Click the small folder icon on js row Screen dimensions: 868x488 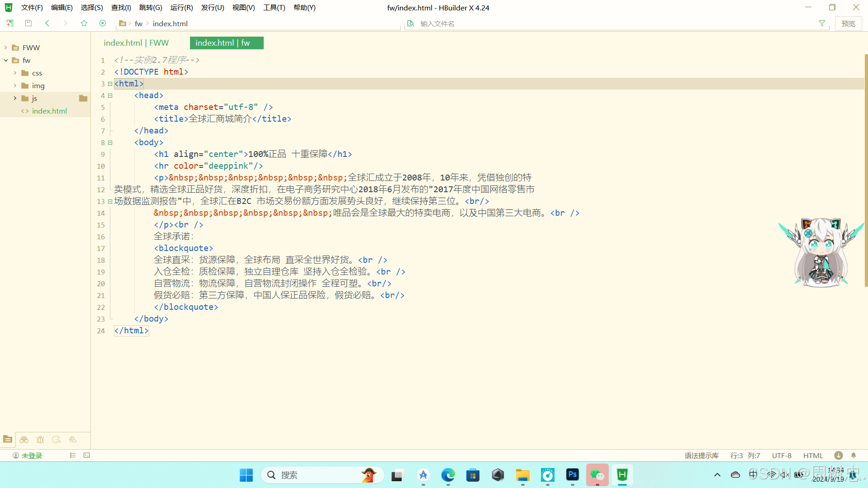click(83, 98)
